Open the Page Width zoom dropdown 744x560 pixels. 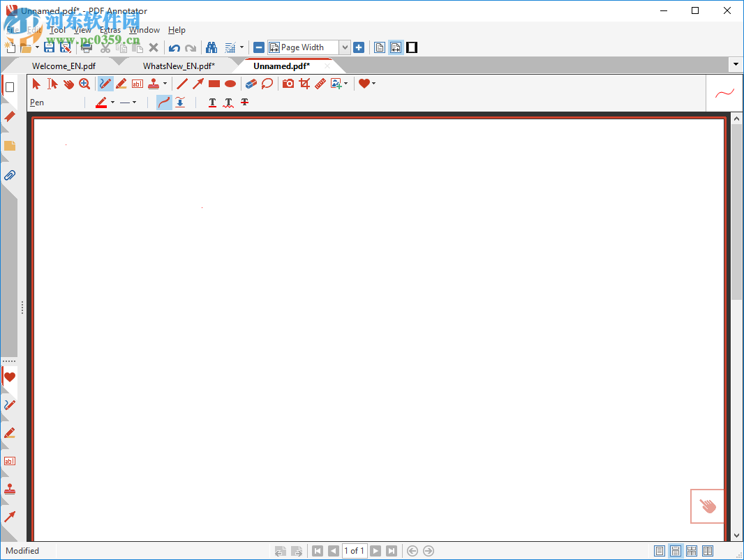click(345, 47)
